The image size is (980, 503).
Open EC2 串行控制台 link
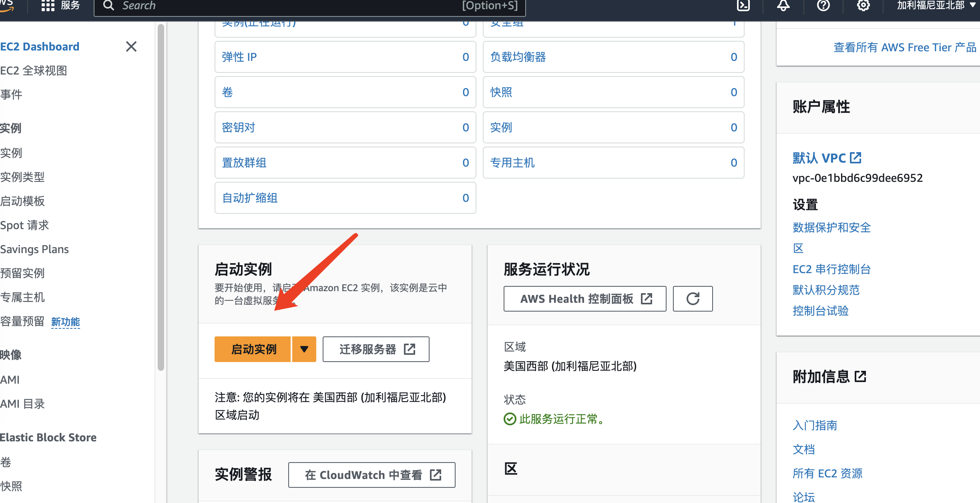[x=831, y=269]
